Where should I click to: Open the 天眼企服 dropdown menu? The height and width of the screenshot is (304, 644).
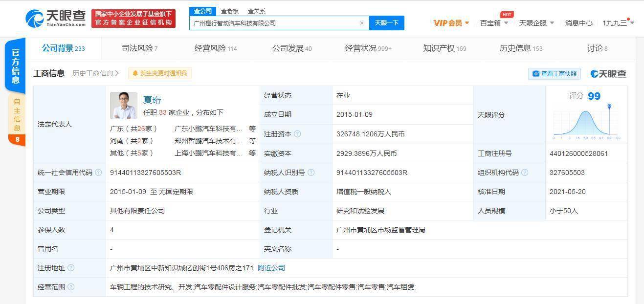pyautogui.click(x=536, y=23)
